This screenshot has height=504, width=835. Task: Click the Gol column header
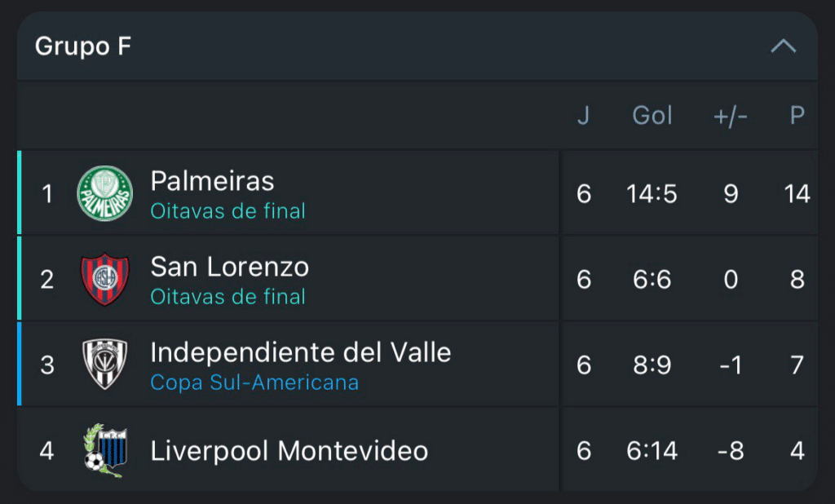click(652, 116)
